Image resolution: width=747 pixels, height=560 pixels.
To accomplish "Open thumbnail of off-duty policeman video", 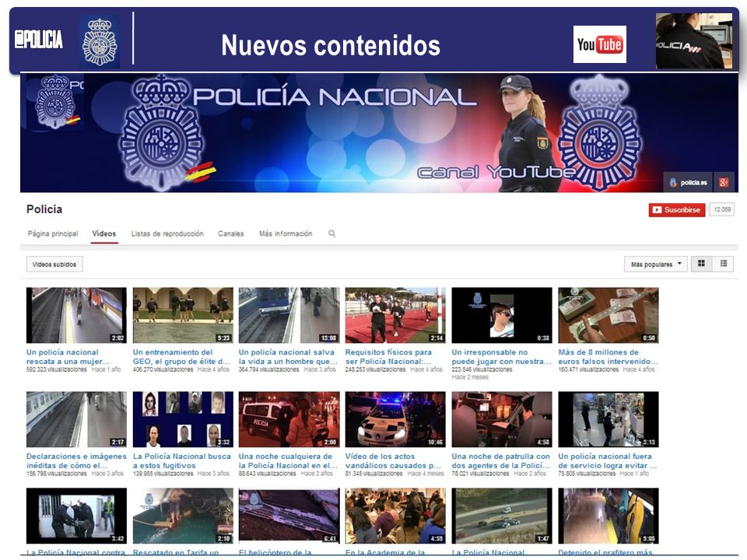I will [x=608, y=419].
